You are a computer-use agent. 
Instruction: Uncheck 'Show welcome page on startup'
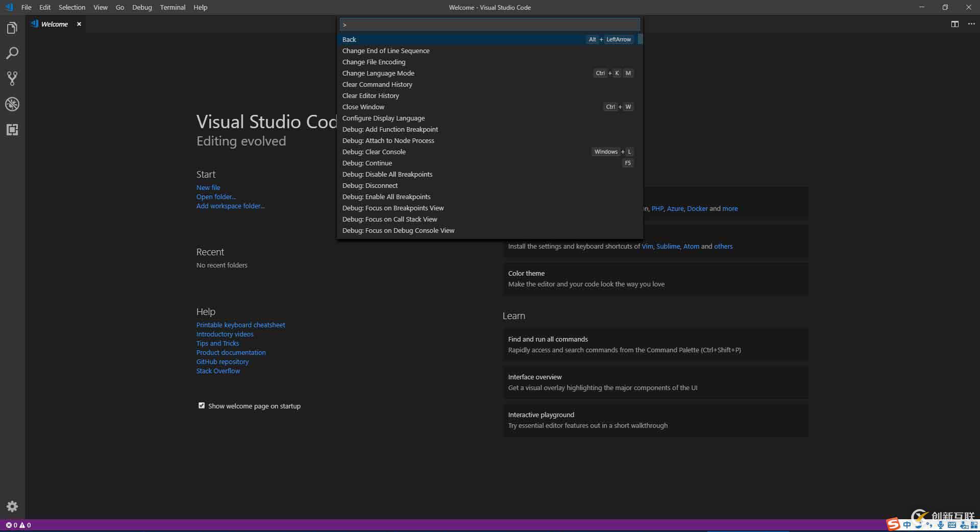click(202, 405)
